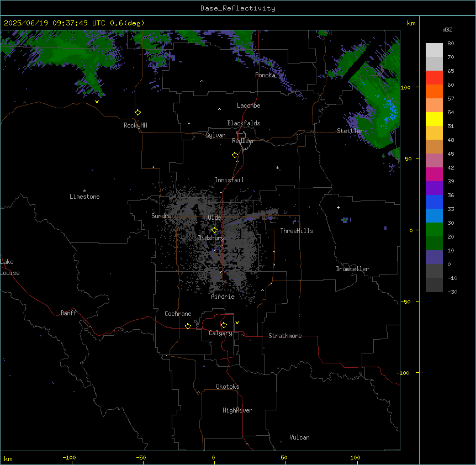Image resolution: width=476 pixels, height=465 pixels.
Task: Pick the bright green 20-30 dBZ legend swatch
Action: 434,230
